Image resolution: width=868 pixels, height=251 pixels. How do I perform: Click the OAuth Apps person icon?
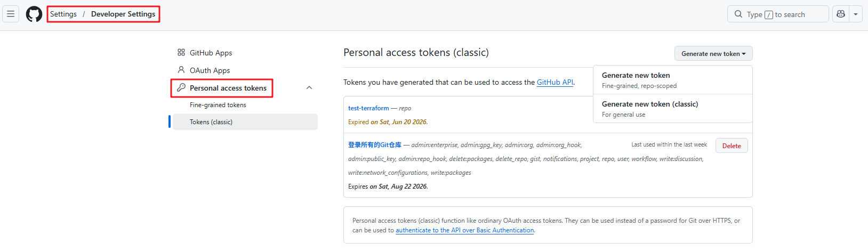click(181, 70)
